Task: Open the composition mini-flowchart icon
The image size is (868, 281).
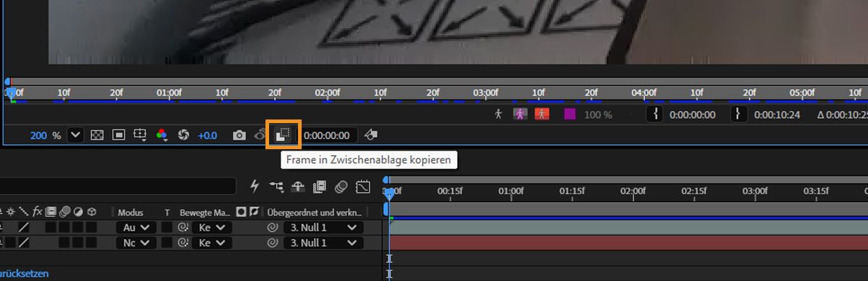Action: tap(276, 186)
